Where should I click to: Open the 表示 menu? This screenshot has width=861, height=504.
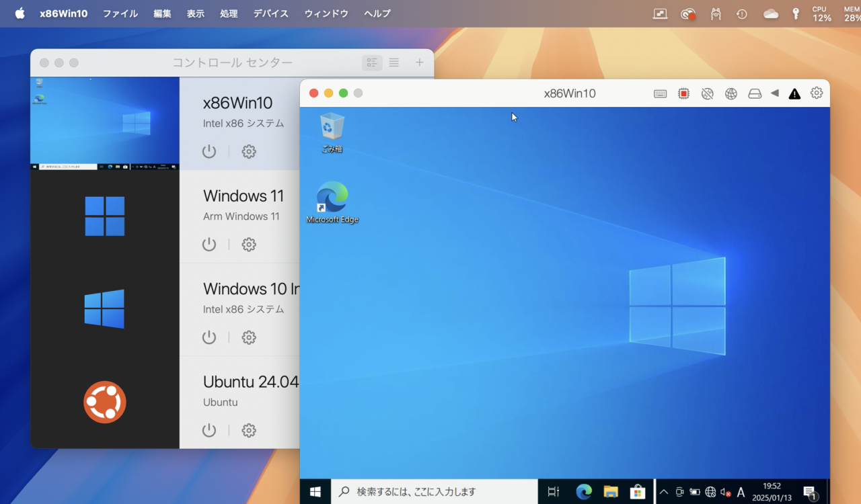pos(196,13)
